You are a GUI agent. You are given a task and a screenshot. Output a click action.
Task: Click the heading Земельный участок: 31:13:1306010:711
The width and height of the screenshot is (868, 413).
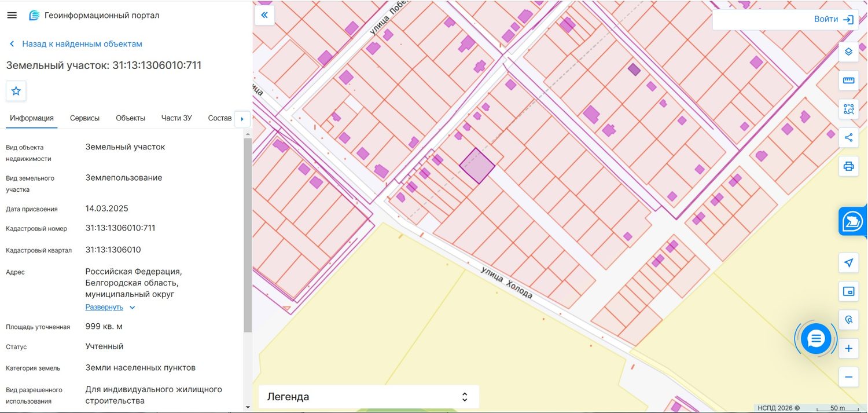coord(104,65)
